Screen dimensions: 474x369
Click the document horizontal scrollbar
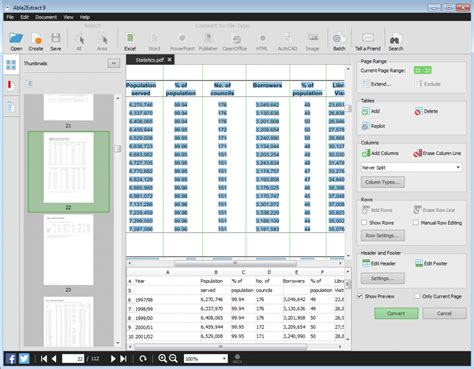(235, 263)
